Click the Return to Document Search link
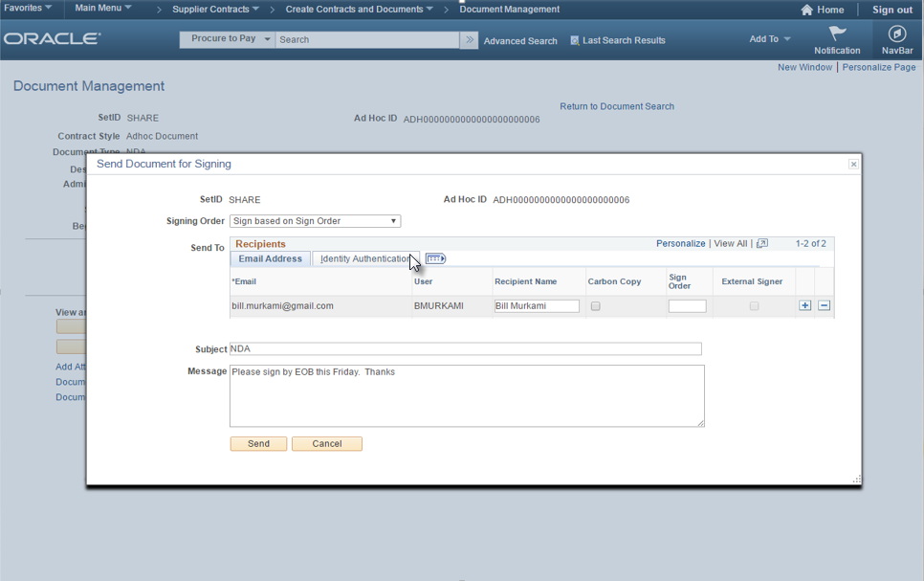Viewport: 924px width, 581px height. click(617, 106)
